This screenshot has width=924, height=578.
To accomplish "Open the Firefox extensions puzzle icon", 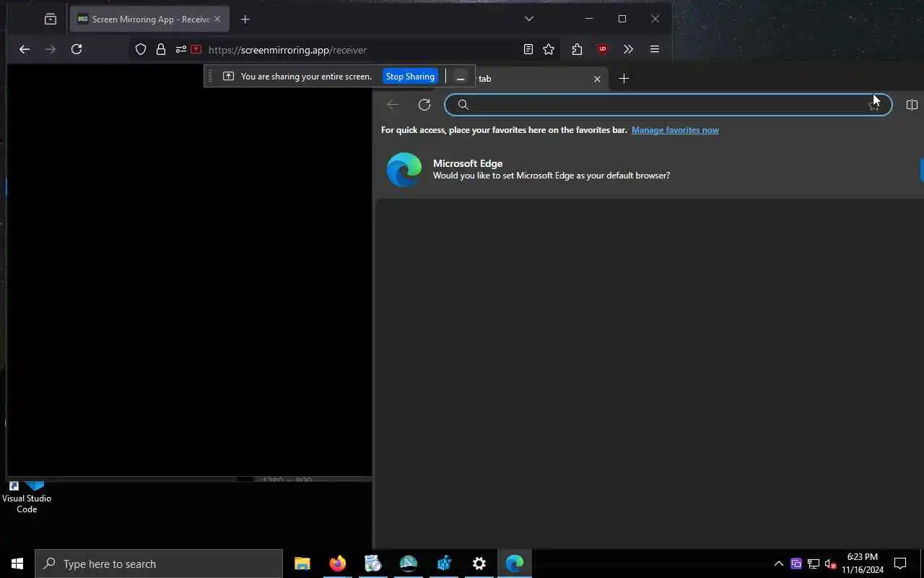I will click(577, 49).
